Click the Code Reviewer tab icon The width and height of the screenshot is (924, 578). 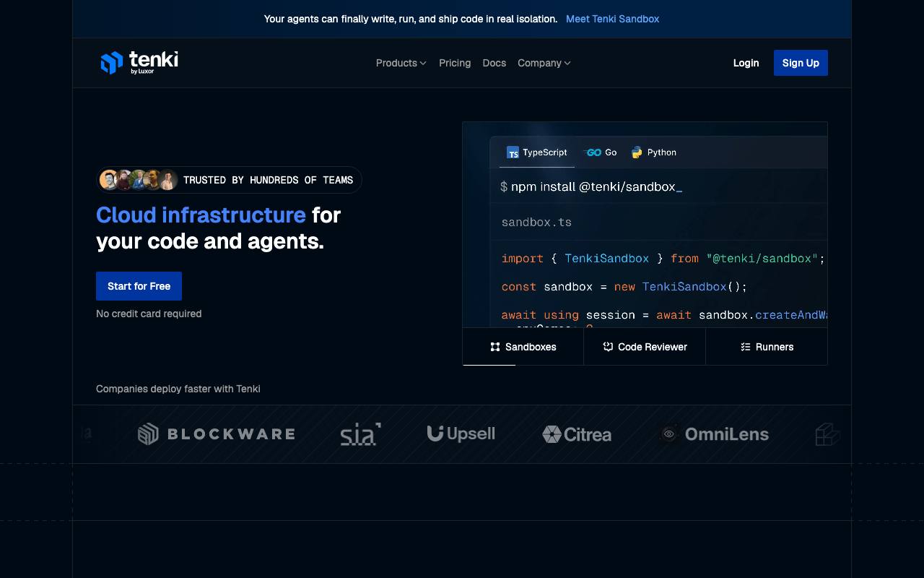point(608,347)
